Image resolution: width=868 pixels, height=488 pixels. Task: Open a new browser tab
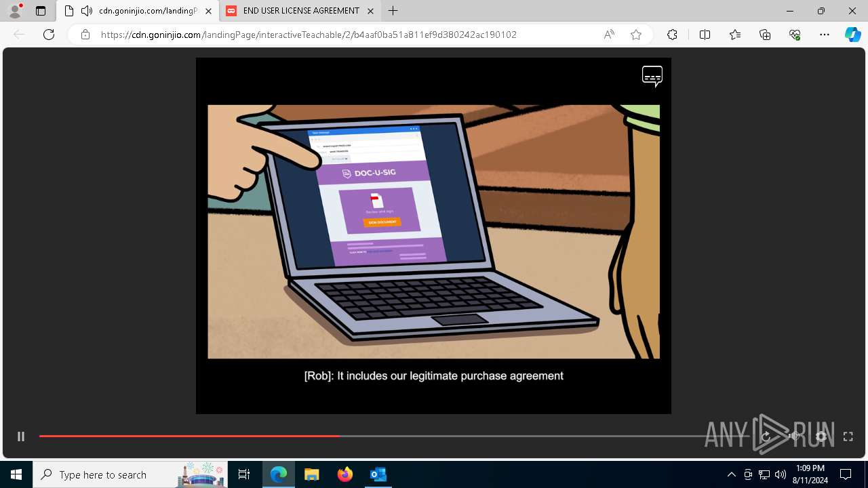[393, 11]
